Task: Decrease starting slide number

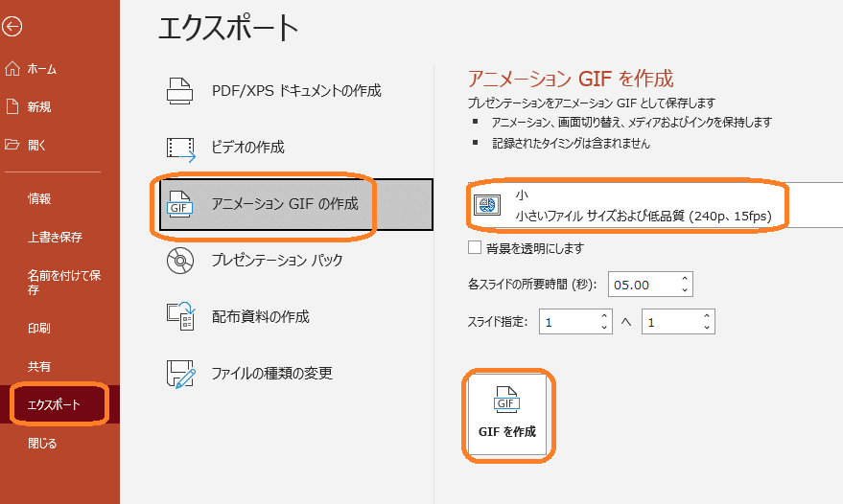Action: [604, 328]
